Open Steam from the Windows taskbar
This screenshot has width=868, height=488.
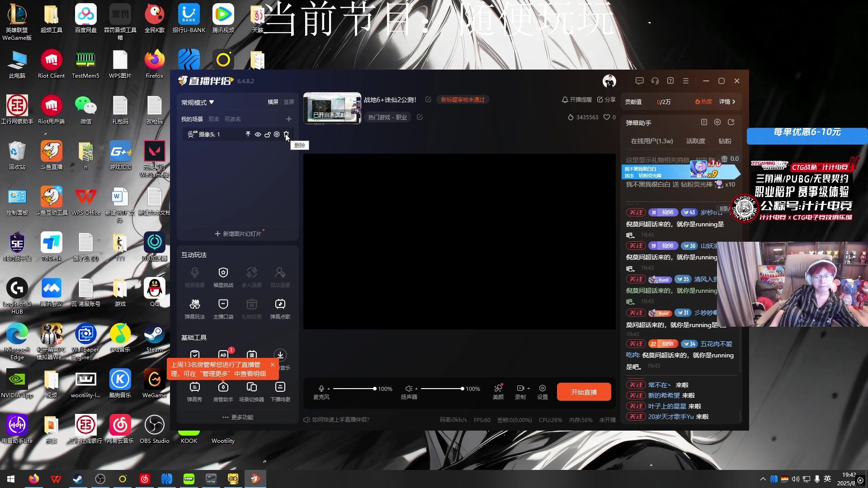click(x=78, y=479)
